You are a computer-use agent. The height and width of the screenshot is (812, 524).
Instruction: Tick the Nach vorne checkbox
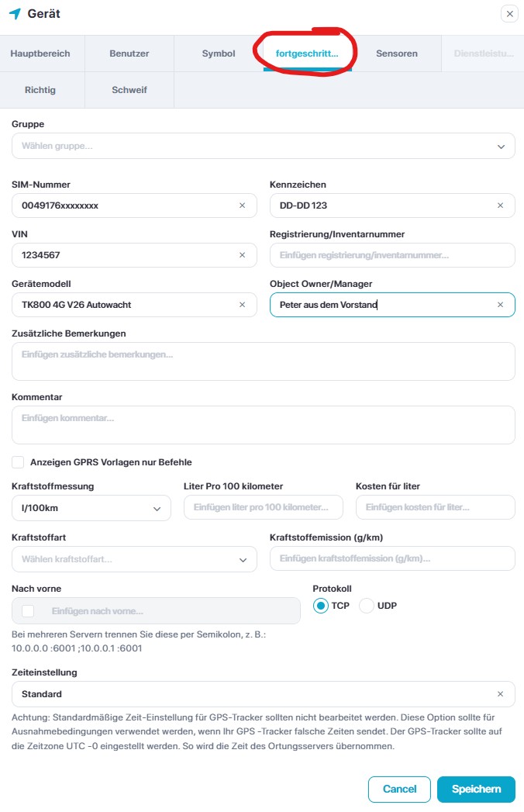[29, 611]
